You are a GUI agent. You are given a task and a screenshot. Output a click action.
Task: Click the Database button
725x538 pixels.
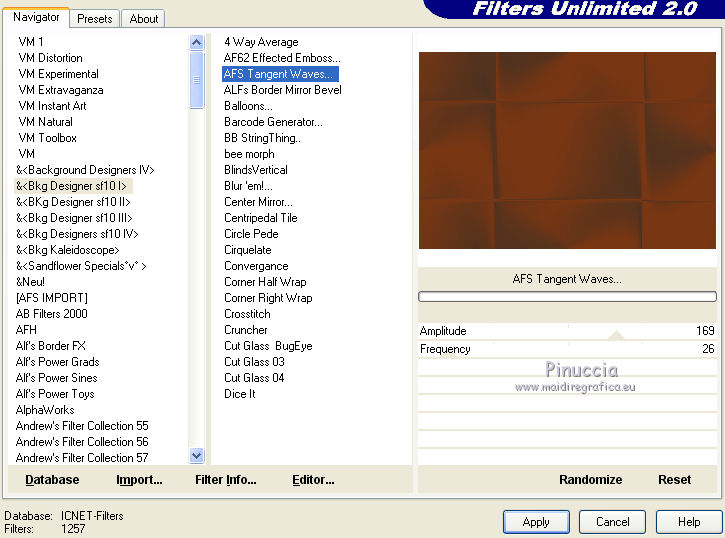click(x=52, y=480)
